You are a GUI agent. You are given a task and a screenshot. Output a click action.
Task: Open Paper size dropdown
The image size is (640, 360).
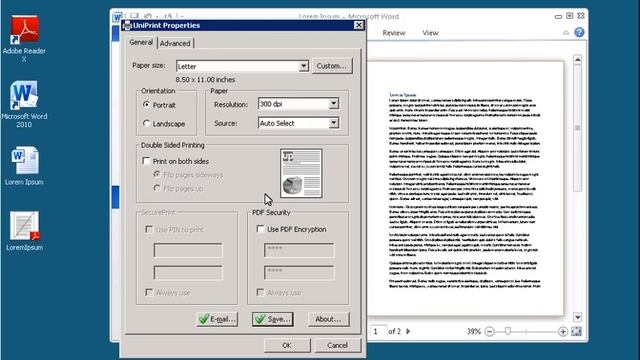coord(303,66)
